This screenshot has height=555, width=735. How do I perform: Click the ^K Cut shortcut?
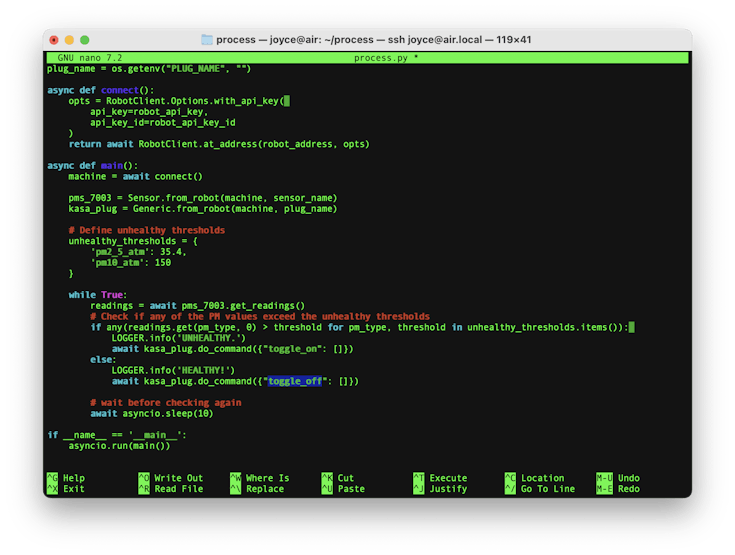click(336, 478)
